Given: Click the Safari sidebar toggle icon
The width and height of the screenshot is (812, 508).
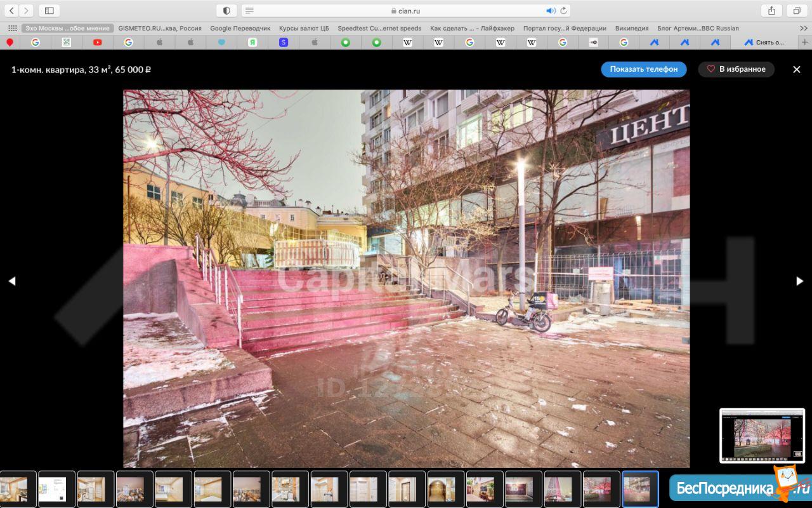Looking at the screenshot, I should pos(49,11).
